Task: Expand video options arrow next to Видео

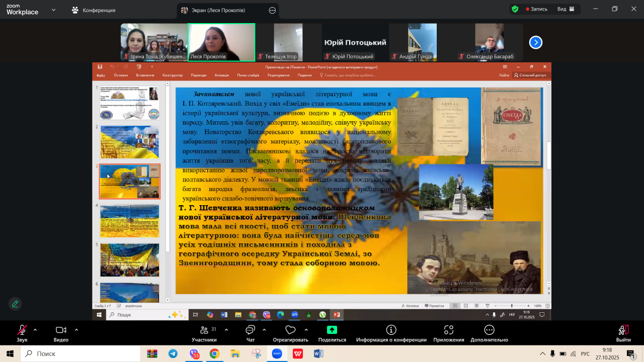Action: (76, 330)
